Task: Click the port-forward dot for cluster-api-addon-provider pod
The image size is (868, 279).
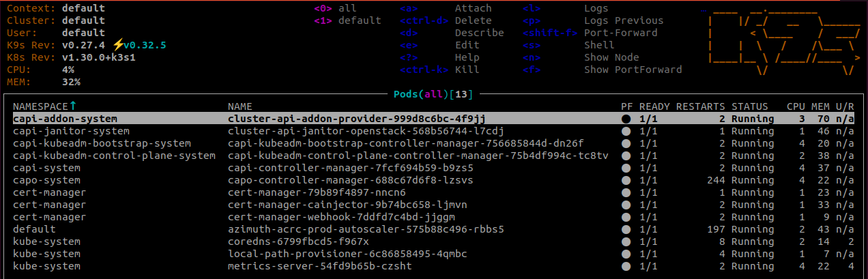Action: pos(626,119)
